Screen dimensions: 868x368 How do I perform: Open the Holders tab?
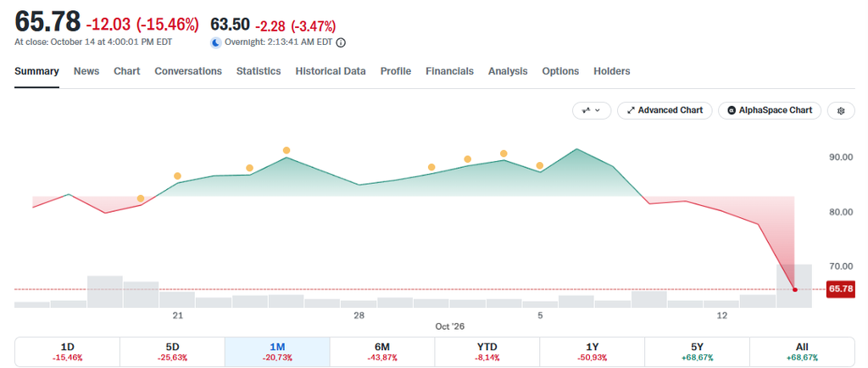click(612, 71)
